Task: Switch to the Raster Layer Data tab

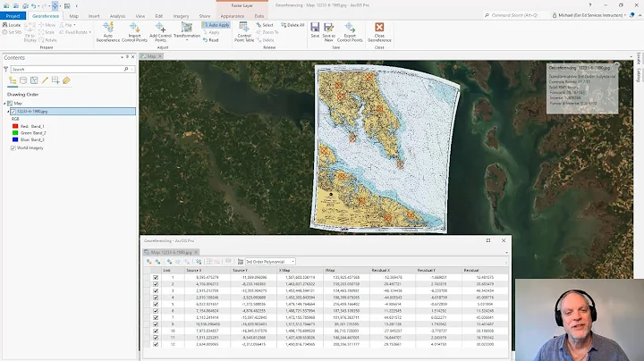Action: (259, 16)
